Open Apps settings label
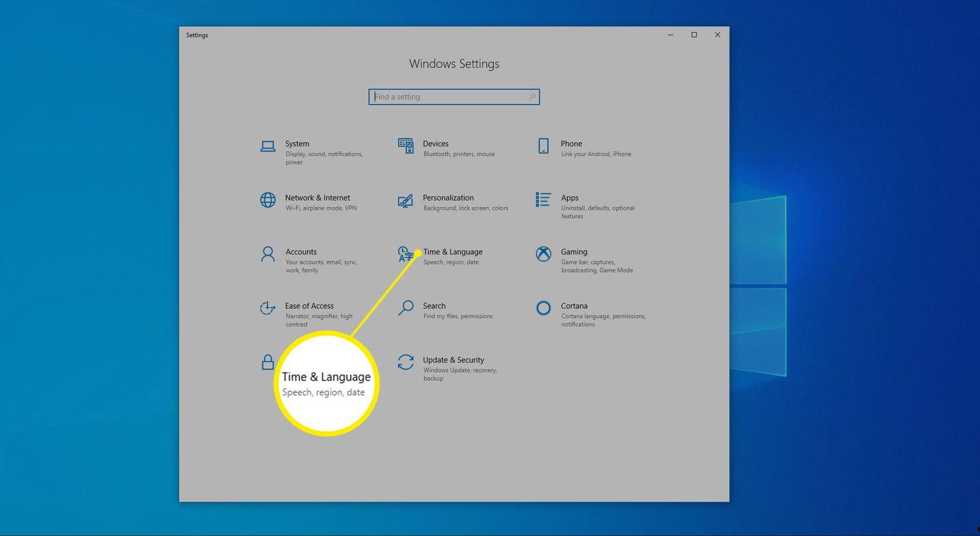980x536 pixels. click(x=570, y=198)
